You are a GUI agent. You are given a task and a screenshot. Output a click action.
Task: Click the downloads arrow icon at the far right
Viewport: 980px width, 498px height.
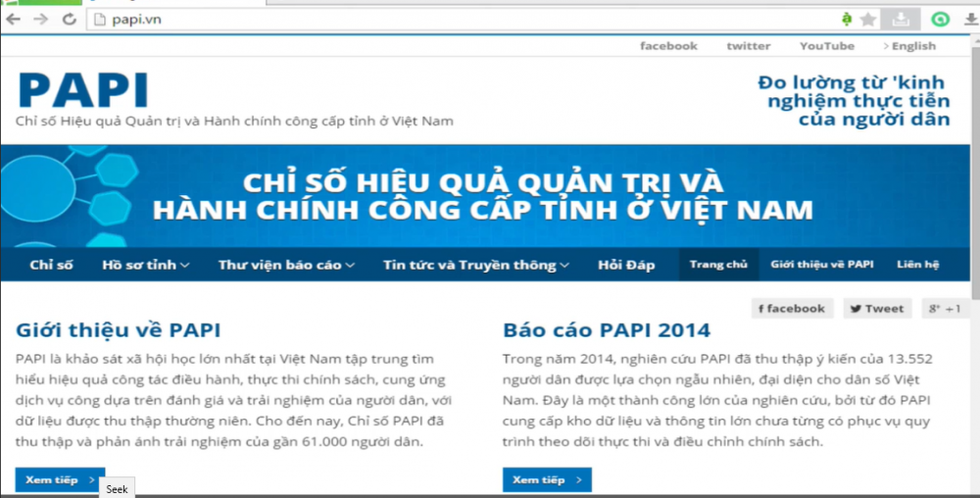coord(970,20)
